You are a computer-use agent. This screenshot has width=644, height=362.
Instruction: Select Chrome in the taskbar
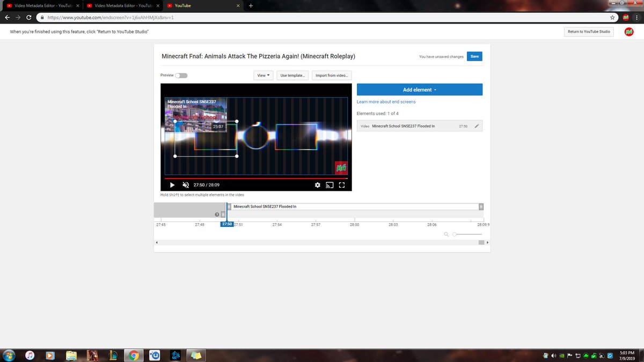pyautogui.click(x=134, y=355)
